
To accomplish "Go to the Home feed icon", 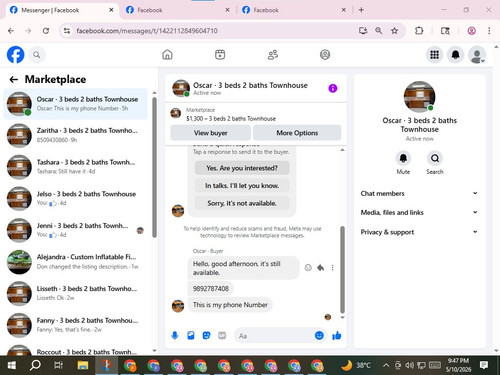I will [167, 55].
